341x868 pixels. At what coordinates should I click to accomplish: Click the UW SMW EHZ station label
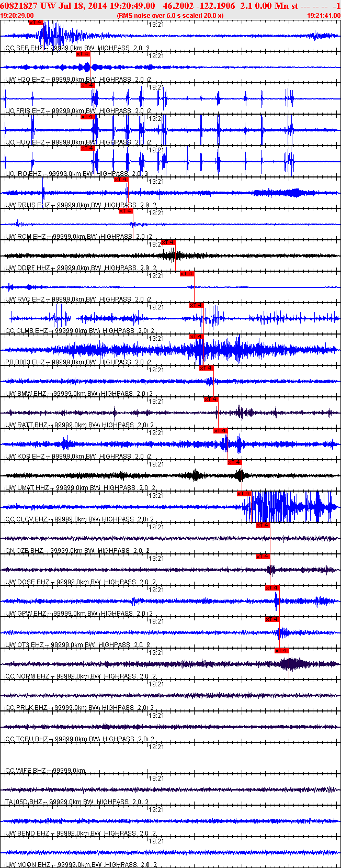point(26,394)
